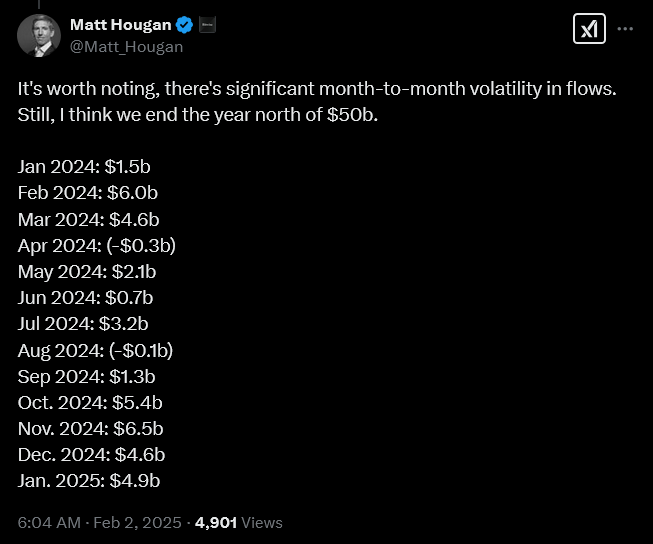The height and width of the screenshot is (544, 653).
Task: Click the "north of $50b" sentence
Action: [x=198, y=114]
